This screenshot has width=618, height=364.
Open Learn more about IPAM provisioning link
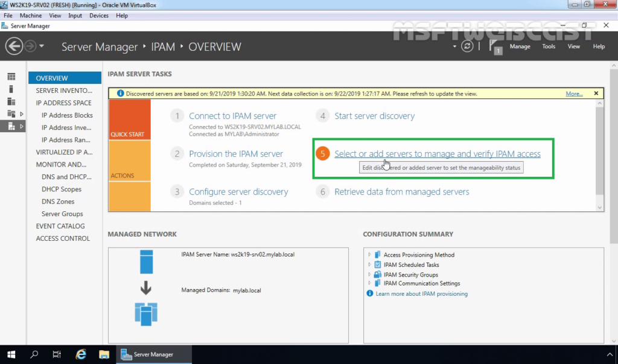click(x=421, y=294)
